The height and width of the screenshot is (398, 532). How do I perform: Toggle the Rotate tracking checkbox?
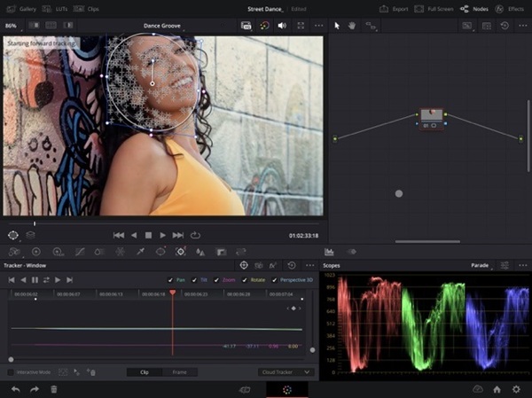246,279
